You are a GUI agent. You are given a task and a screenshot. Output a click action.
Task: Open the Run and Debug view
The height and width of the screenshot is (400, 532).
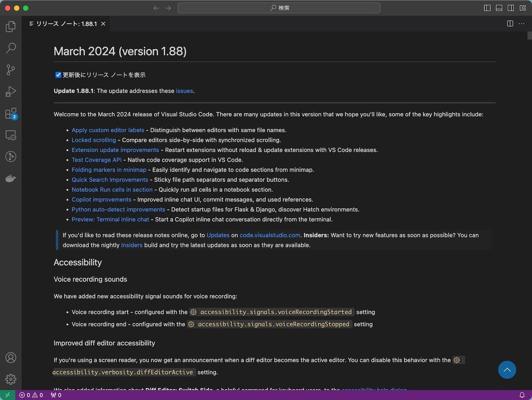click(x=11, y=91)
